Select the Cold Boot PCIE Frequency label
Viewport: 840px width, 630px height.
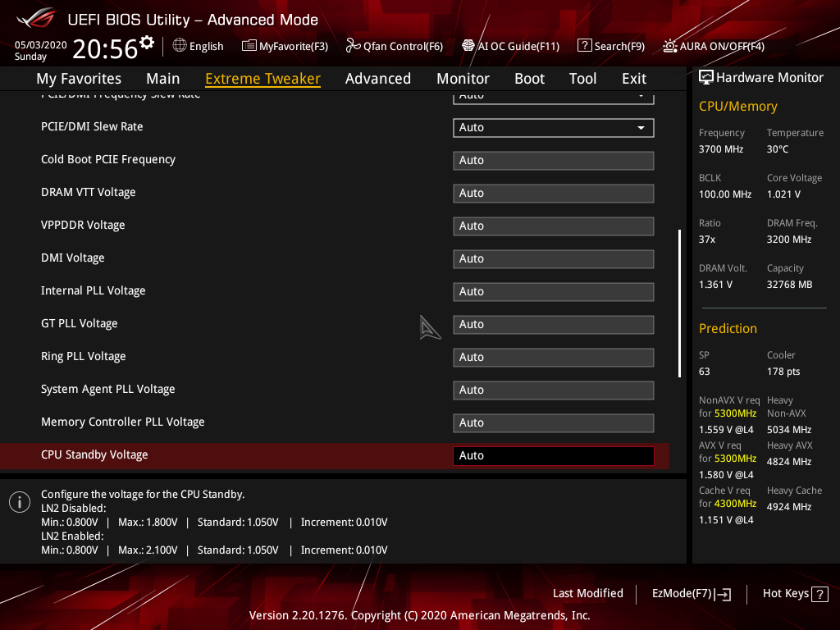coord(108,160)
